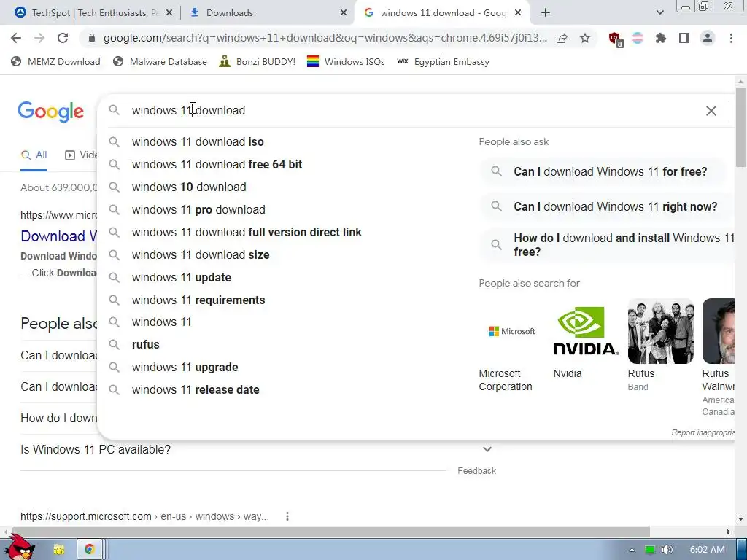Screen dimensions: 747x560
Task: Choose suggestion 'windows 11 requirements'
Action: pyautogui.click(x=286, y=300)
